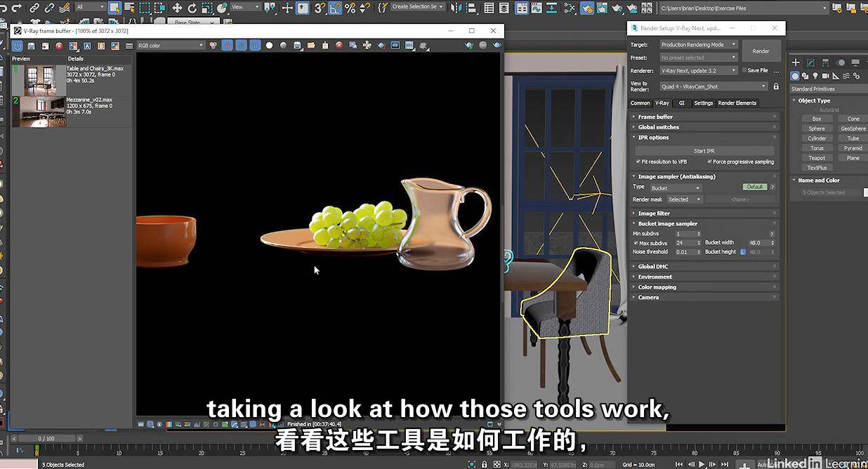
Task: Click the Link selection icon in main toolbar
Action: click(34, 8)
